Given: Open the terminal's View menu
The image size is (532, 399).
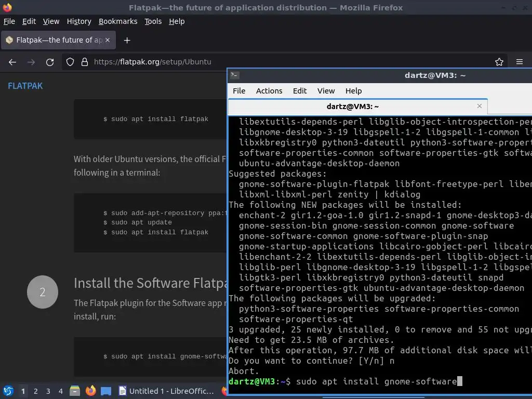Looking at the screenshot, I should (326, 91).
